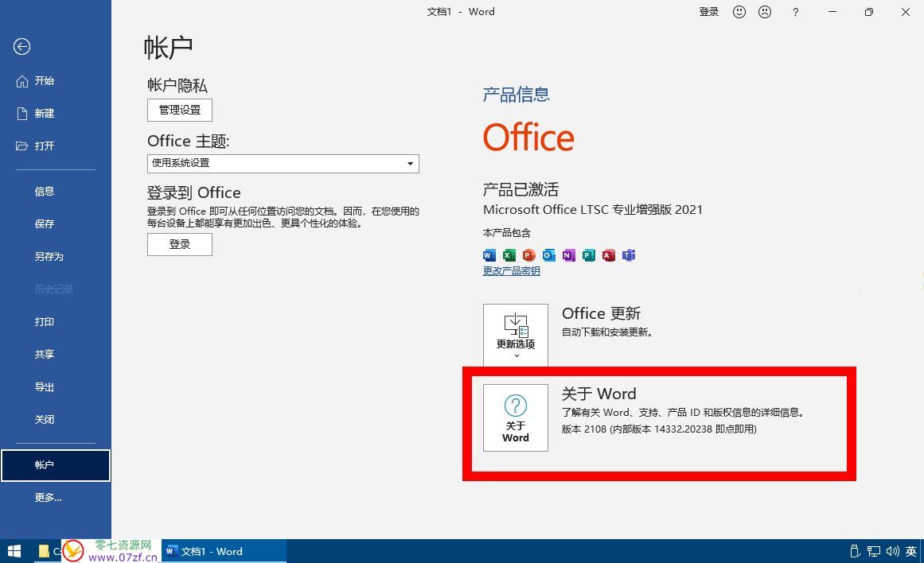Click the 登录 button under 登录到 Office
Screen dimensions: 924x563
(180, 245)
